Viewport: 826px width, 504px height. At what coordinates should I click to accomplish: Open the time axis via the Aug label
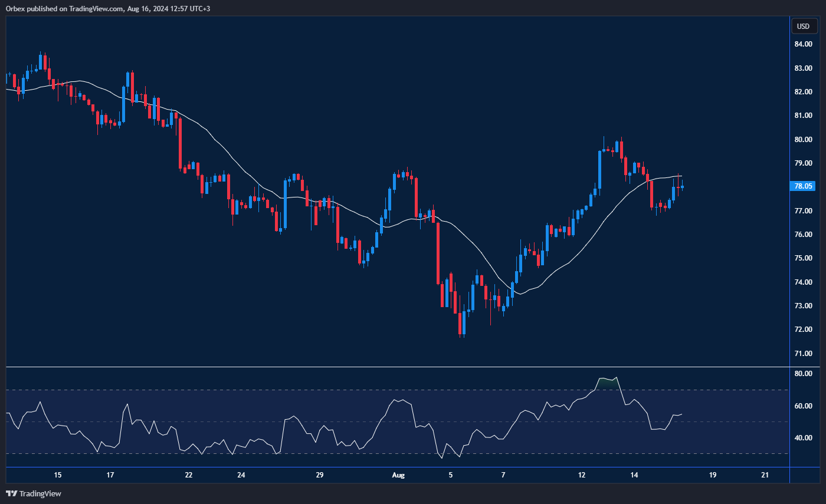(x=398, y=475)
